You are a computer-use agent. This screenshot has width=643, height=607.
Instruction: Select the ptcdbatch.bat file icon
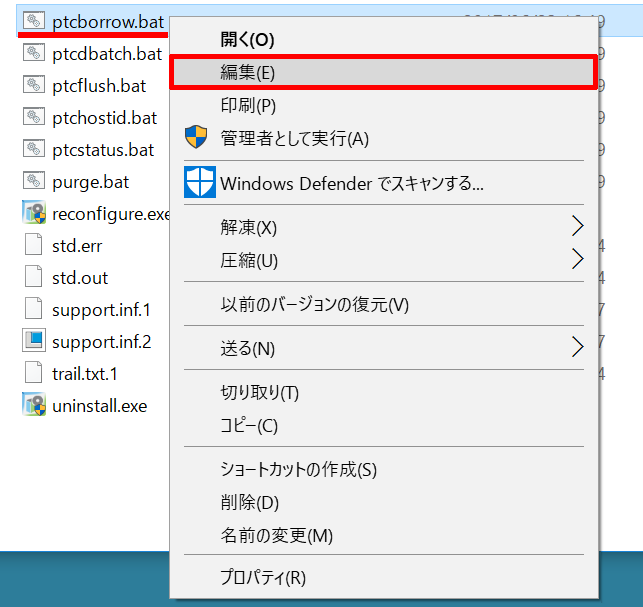coord(35,53)
